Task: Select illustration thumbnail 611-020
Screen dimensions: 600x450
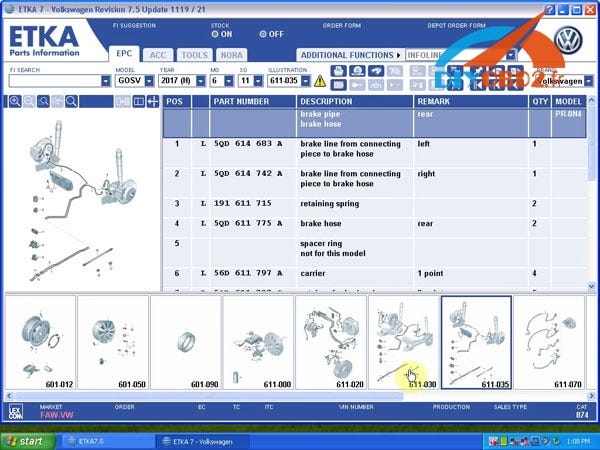Action: point(331,342)
